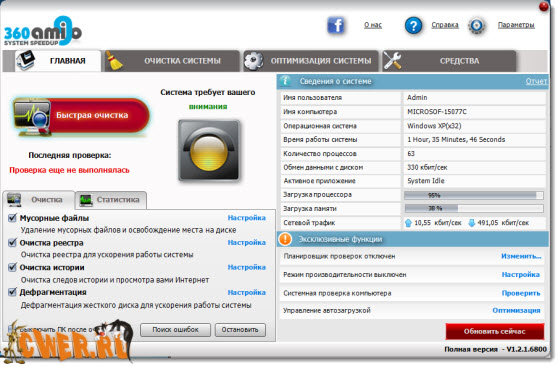
Task: Disable the Очистка истории checkbox
Action: (x=12, y=267)
